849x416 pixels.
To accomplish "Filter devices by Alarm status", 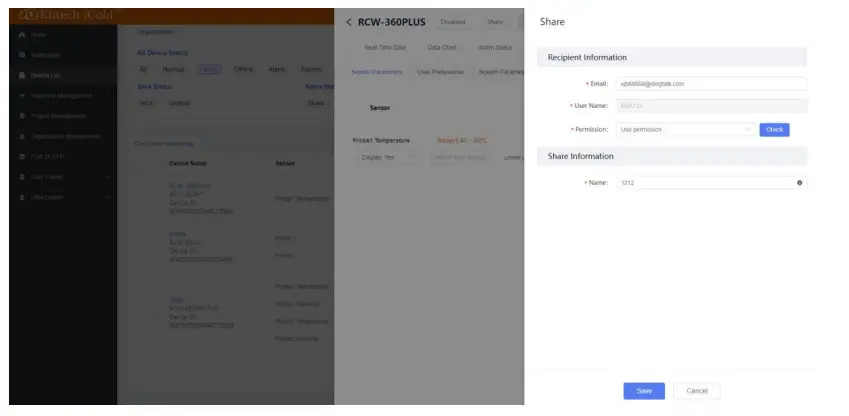I will pyautogui.click(x=277, y=69).
